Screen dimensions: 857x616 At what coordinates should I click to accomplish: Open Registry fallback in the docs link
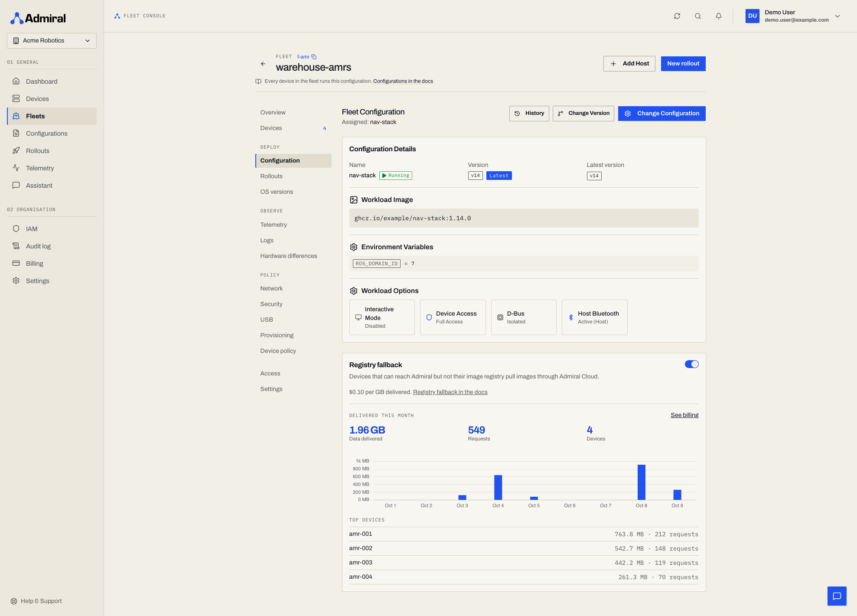[x=450, y=392]
